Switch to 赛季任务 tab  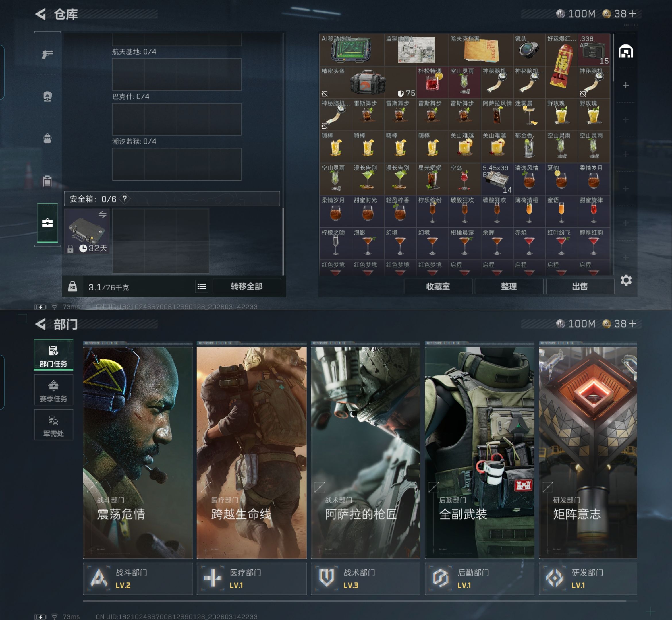coord(53,390)
